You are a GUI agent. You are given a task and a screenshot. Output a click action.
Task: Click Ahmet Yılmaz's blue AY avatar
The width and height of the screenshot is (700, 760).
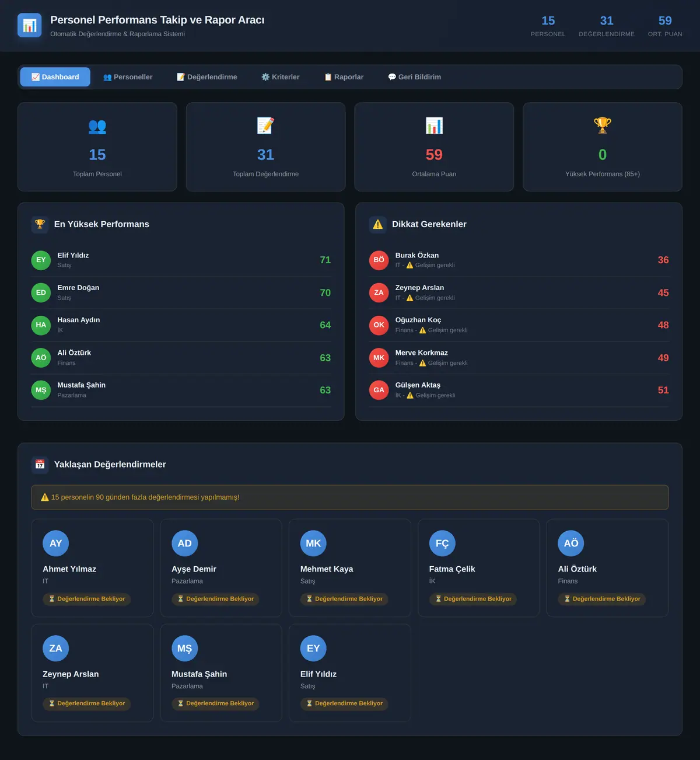[56, 543]
